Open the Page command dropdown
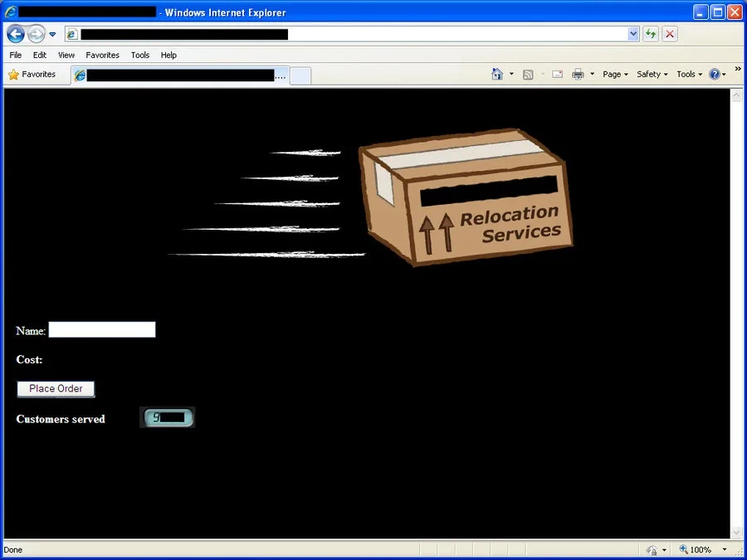The height and width of the screenshot is (560, 747). point(615,75)
